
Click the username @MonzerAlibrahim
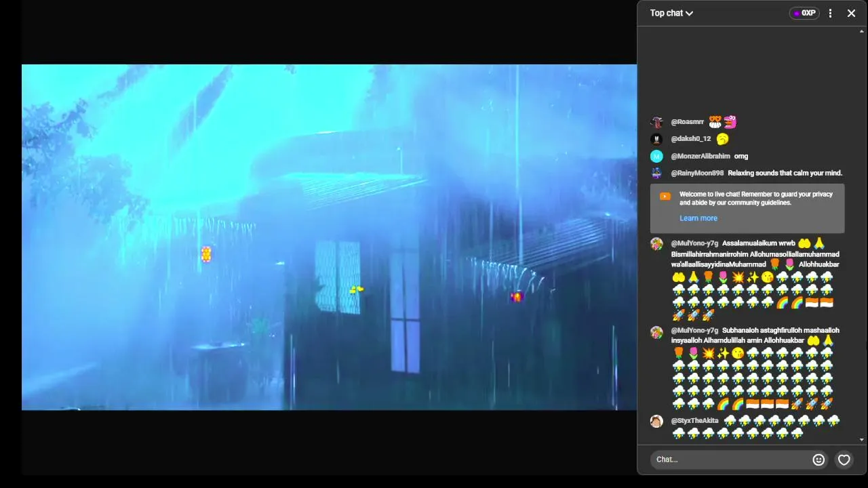coord(701,156)
